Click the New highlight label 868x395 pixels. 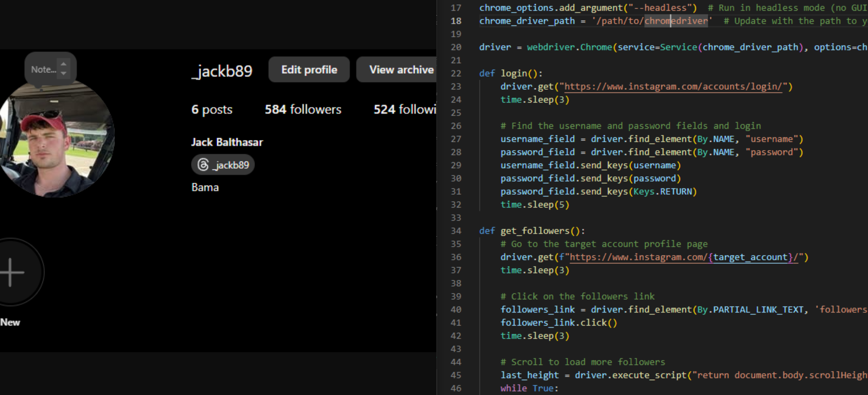10,322
